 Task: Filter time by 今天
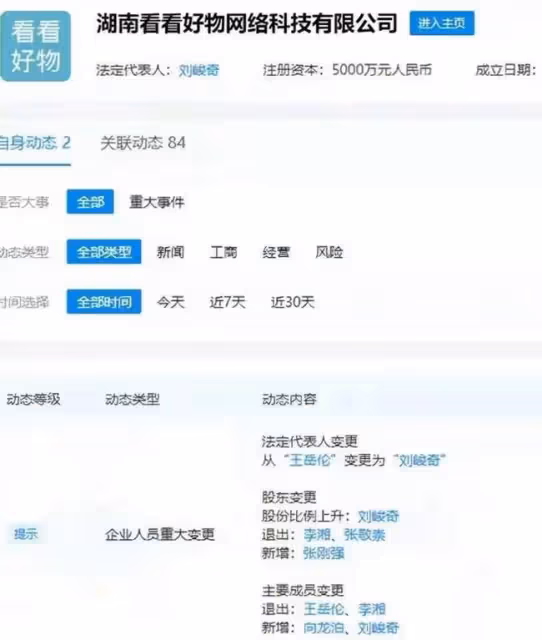click(x=171, y=302)
